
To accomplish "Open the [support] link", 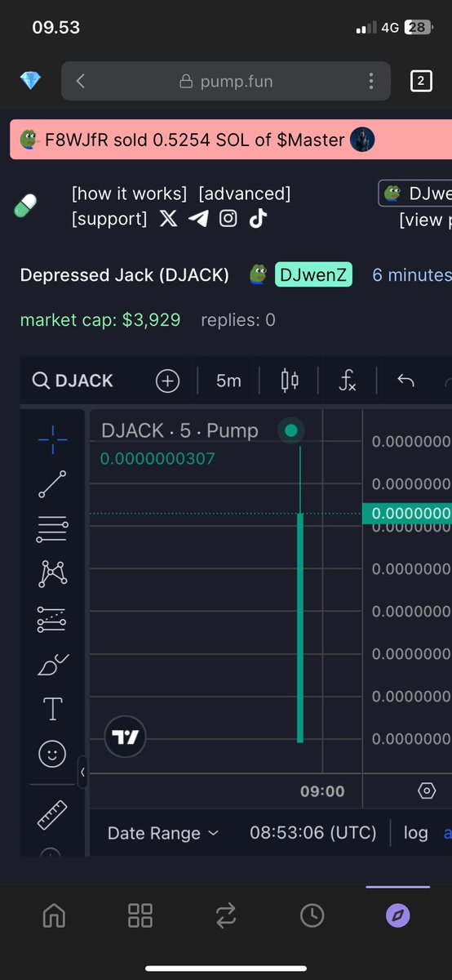I will [x=109, y=219].
